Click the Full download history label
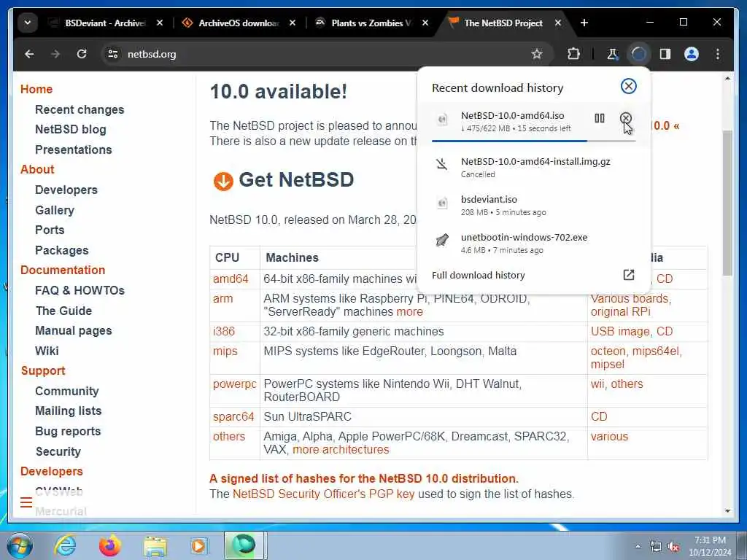 tap(479, 275)
